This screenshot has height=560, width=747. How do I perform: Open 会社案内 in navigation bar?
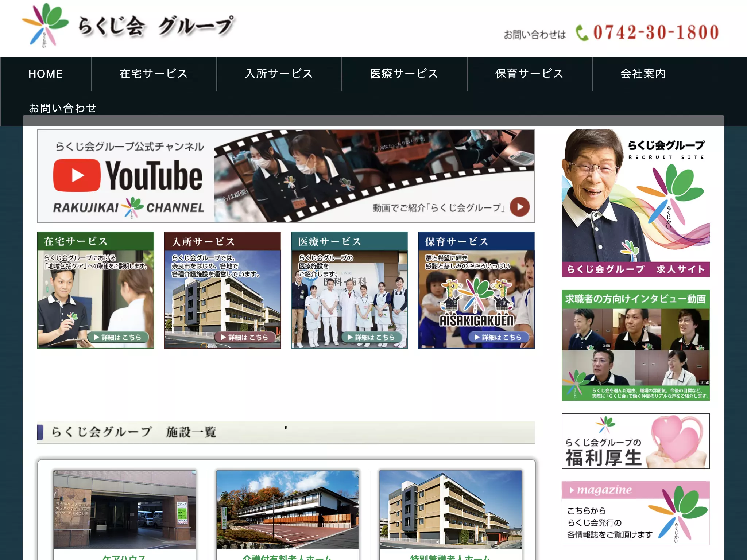point(643,74)
